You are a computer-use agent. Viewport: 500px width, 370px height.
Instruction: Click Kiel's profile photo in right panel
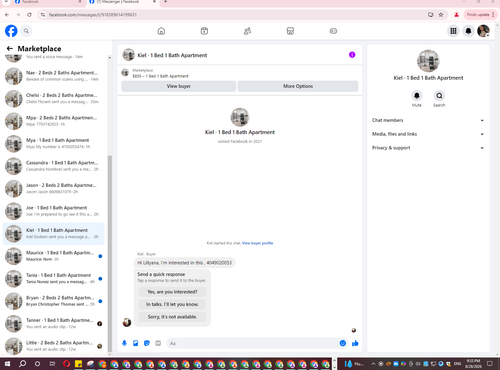coord(428,61)
